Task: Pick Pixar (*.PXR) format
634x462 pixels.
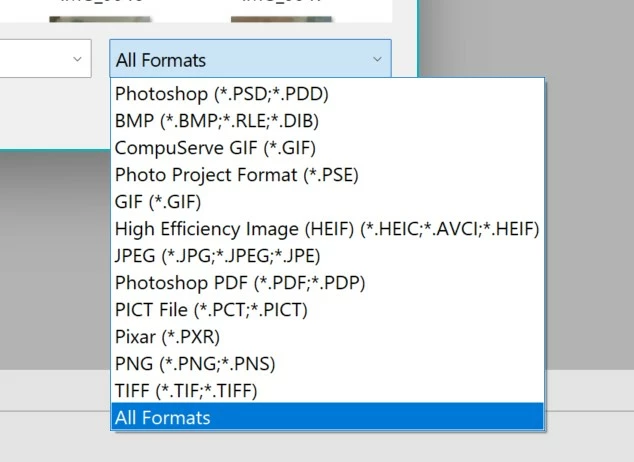Action: tap(328, 337)
